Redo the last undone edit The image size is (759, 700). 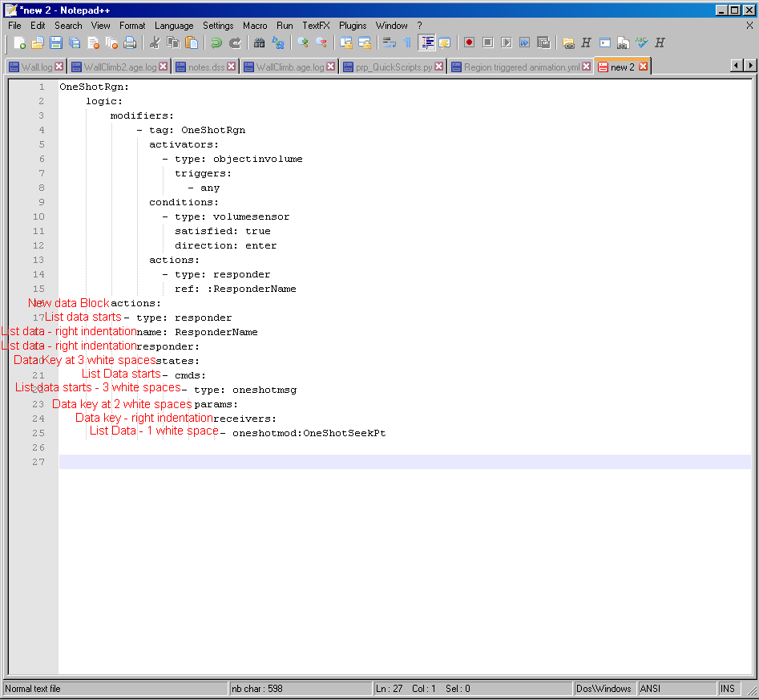coord(235,42)
